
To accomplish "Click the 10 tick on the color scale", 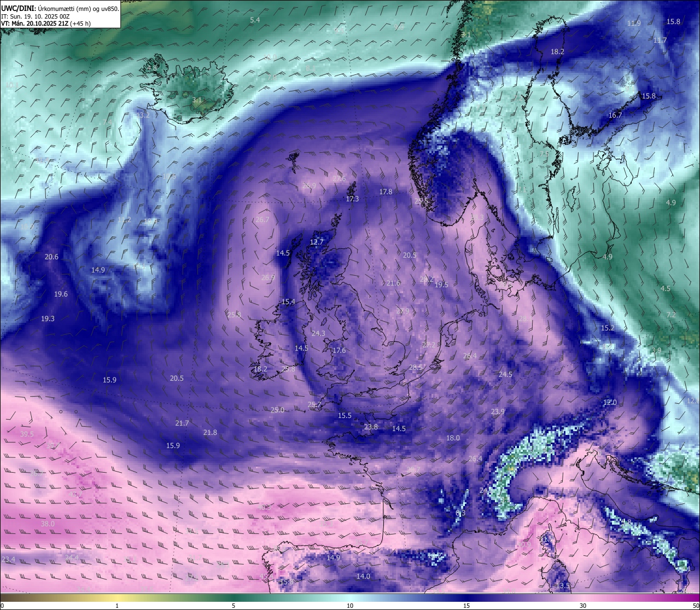I will 350,606.
